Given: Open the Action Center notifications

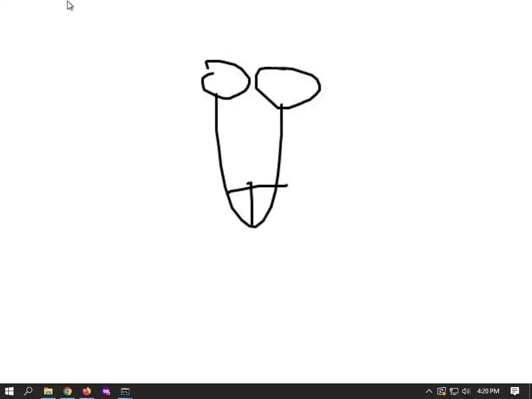Looking at the screenshot, I should tap(515, 391).
